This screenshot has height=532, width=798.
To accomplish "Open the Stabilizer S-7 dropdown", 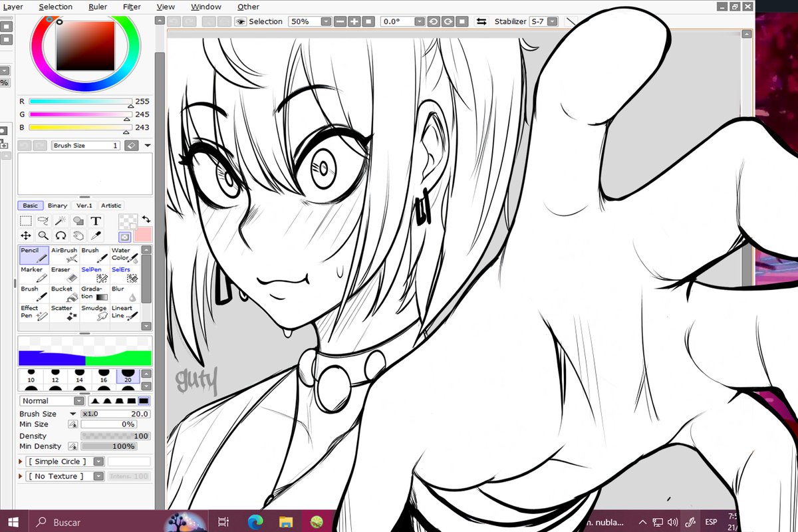I will (x=552, y=21).
